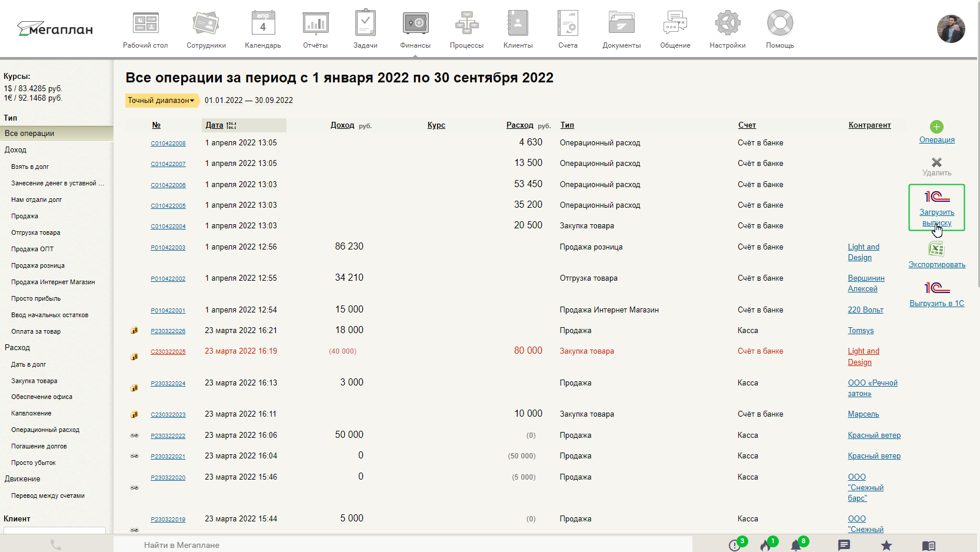Select Продажа розница in the type list
This screenshot has width=980, height=552.
pyautogui.click(x=38, y=265)
